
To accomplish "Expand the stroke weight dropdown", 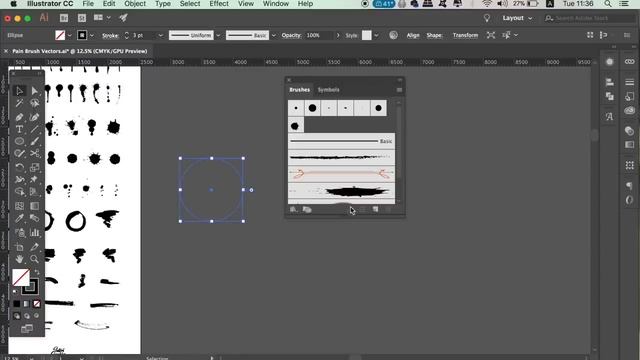I will (x=160, y=36).
